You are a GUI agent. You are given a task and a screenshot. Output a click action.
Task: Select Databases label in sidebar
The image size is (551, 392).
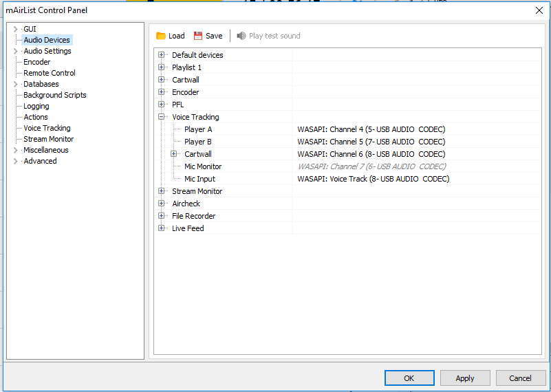[41, 85]
